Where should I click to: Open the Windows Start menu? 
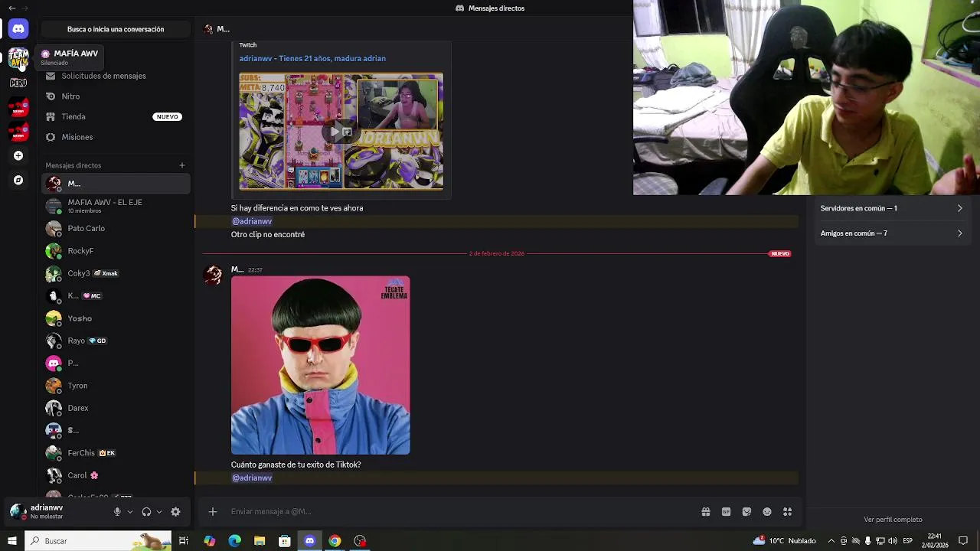click(11, 541)
